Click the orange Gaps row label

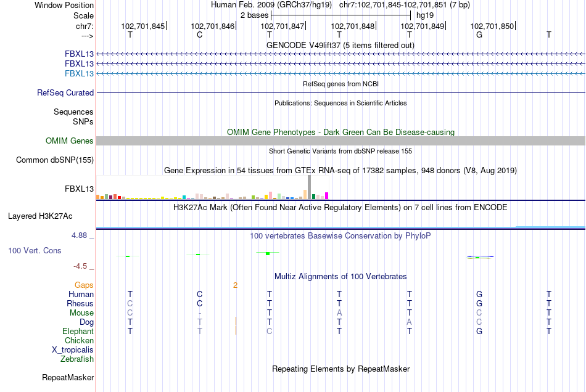[x=84, y=285]
